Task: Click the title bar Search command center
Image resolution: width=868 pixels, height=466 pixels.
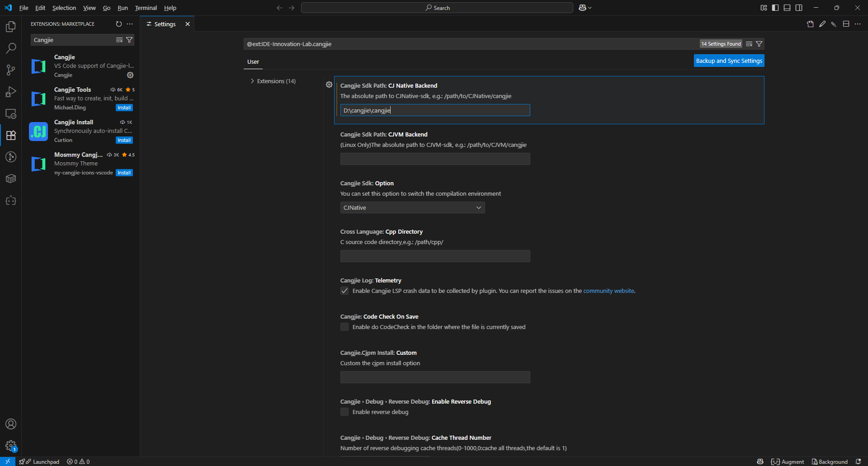Action: click(x=437, y=8)
